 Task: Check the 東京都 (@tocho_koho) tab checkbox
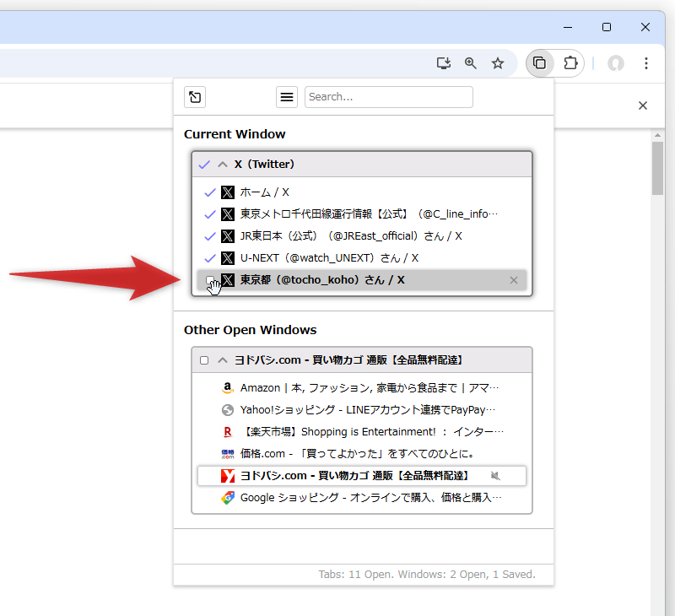(209, 279)
